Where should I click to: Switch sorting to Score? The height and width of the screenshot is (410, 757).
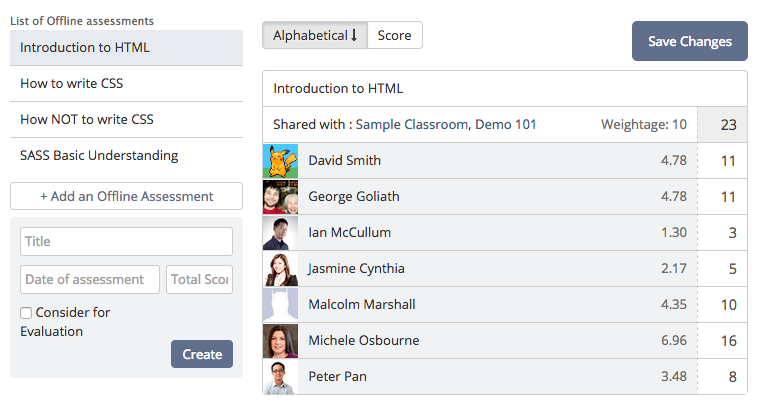click(x=394, y=35)
